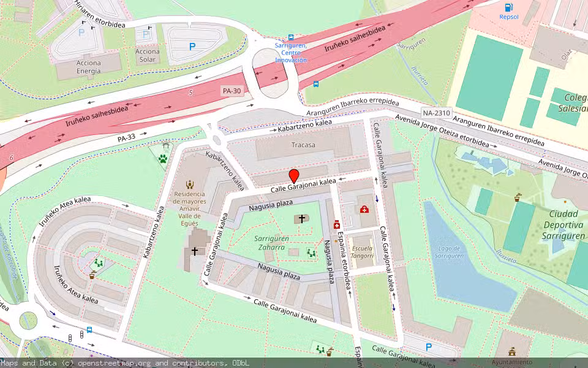Viewport: 588px width, 368px height.
Task: Click the PA-30 road shield
Action: pos(232,91)
